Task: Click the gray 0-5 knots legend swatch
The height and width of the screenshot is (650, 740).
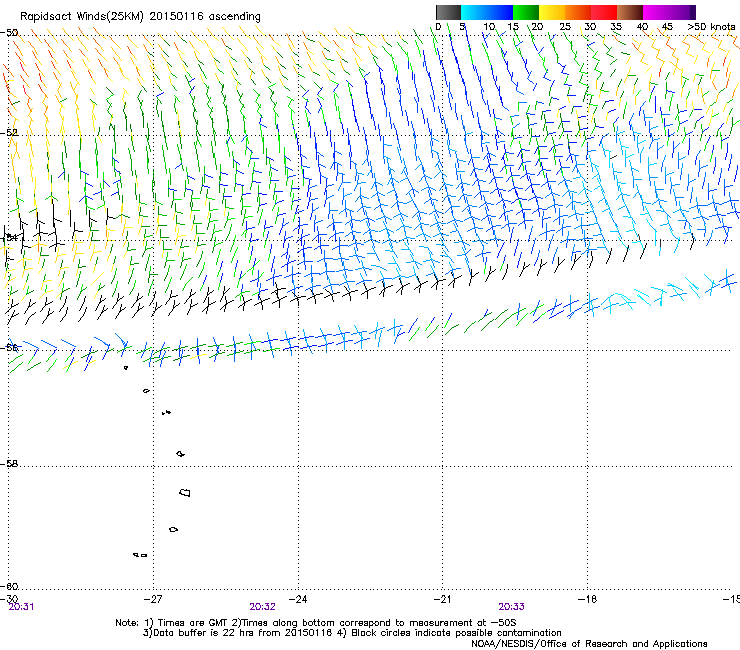Action: [448, 12]
